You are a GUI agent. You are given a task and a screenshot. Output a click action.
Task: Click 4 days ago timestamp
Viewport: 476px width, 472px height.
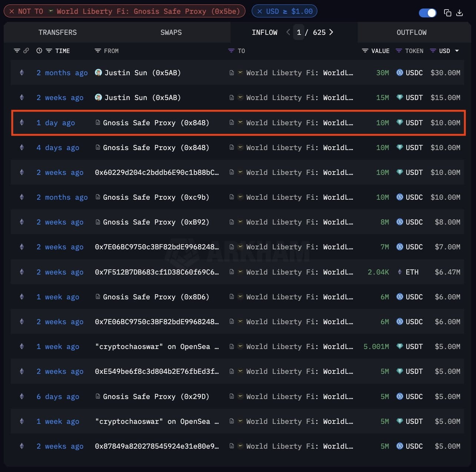click(x=58, y=147)
